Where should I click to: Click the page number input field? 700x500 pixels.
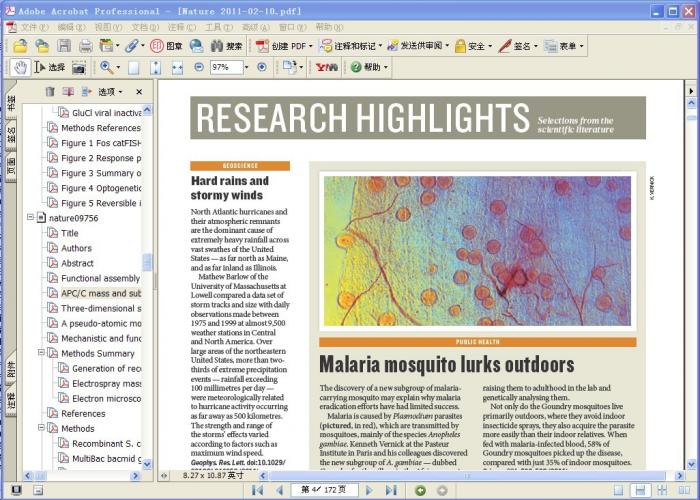(x=323, y=490)
